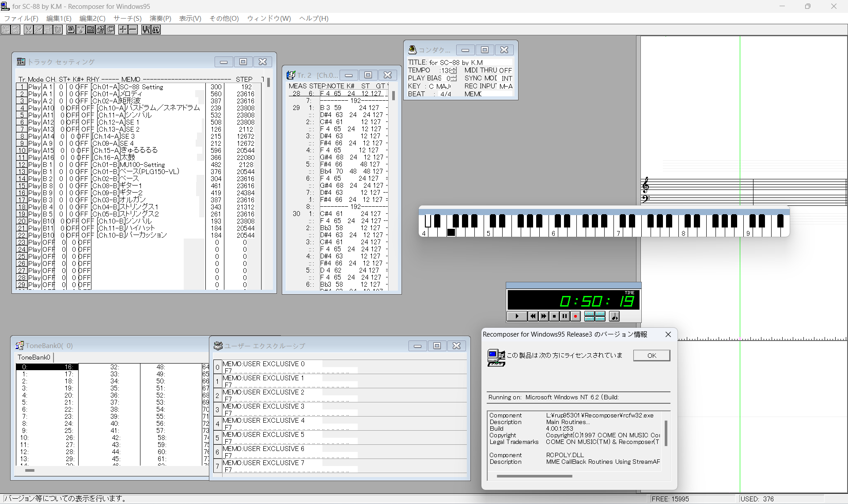
Task: Toggle Play mode of track 1
Action: (x=34, y=87)
